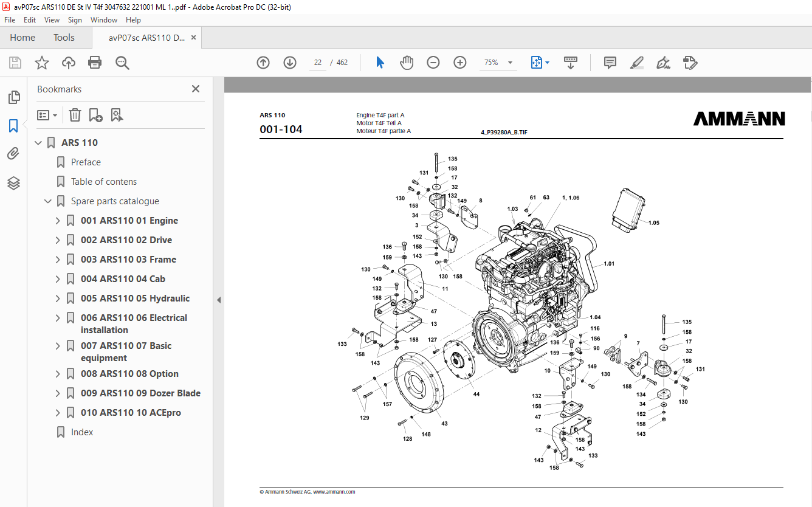The height and width of the screenshot is (507, 812).
Task: Click the scrolling mode keyboard icon
Action: 571,63
